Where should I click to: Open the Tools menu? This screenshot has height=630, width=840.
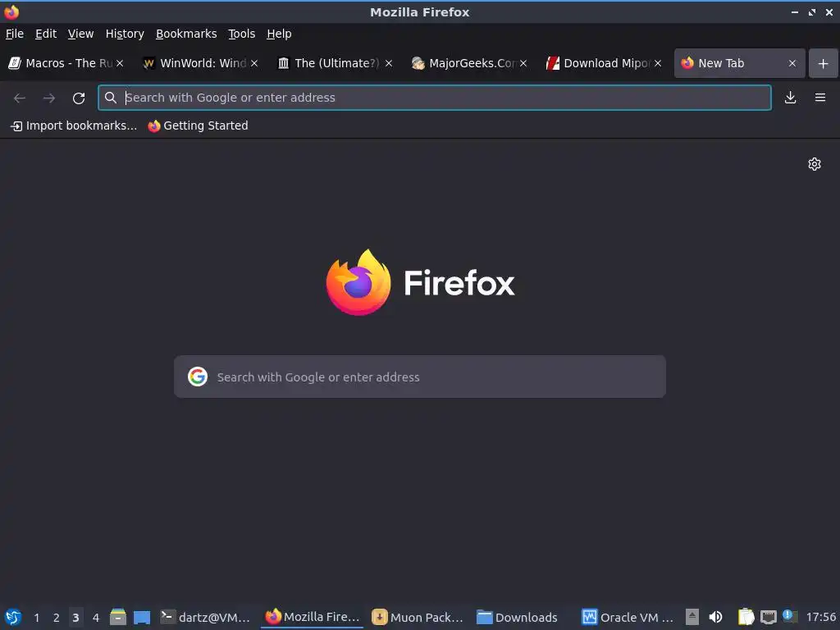point(241,34)
